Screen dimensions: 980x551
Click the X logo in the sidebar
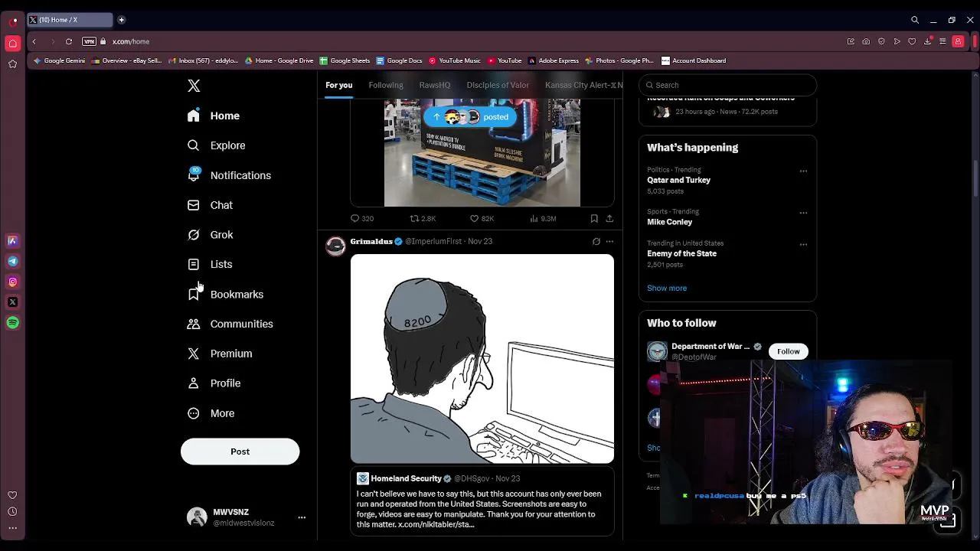(194, 86)
